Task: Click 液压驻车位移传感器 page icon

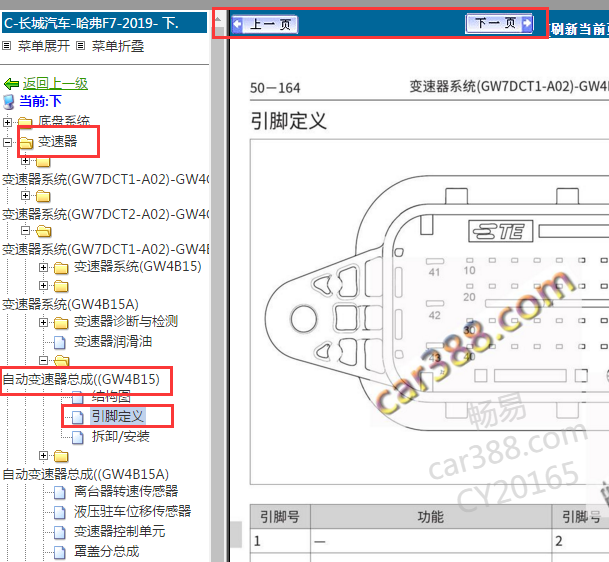Action: click(x=59, y=512)
